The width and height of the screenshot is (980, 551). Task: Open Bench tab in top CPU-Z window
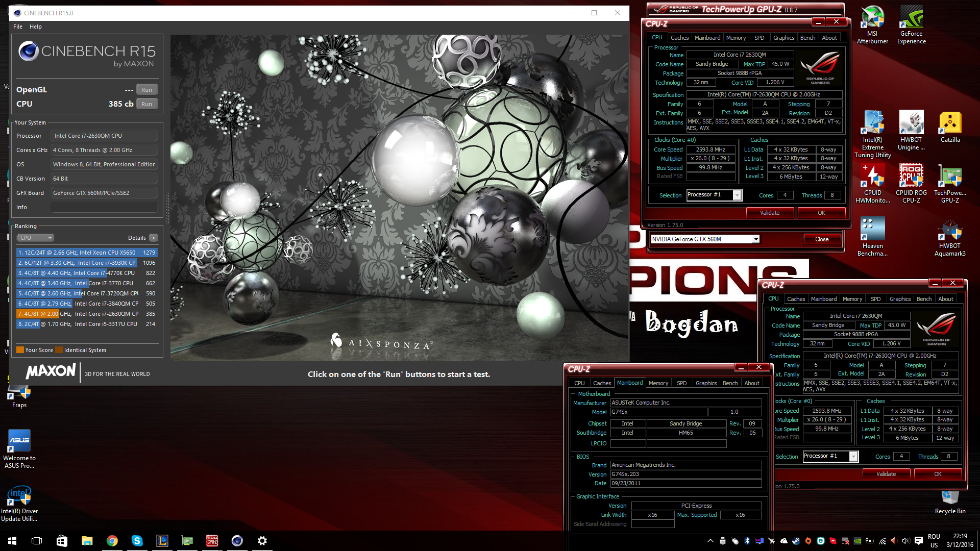click(x=807, y=38)
